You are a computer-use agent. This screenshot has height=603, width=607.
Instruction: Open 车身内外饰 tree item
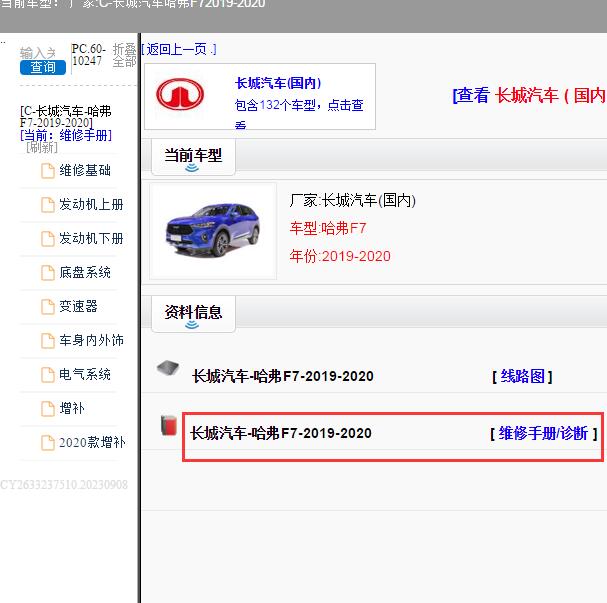click(x=91, y=341)
